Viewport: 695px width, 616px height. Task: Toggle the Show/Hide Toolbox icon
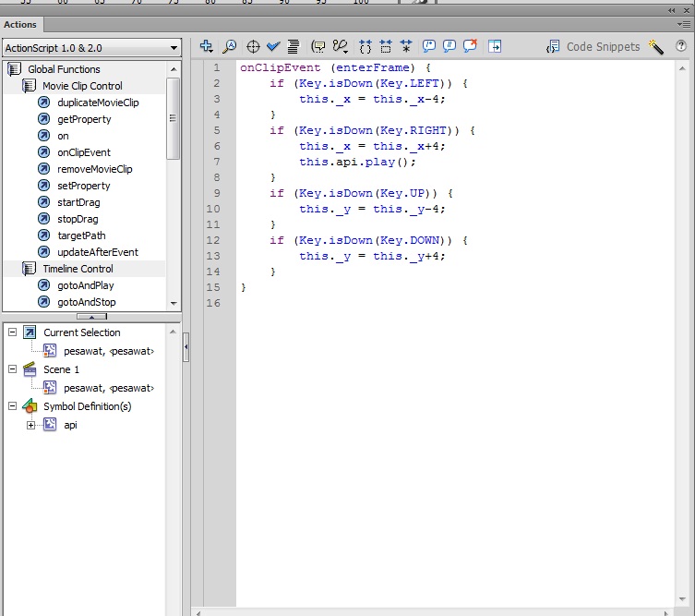(x=495, y=46)
